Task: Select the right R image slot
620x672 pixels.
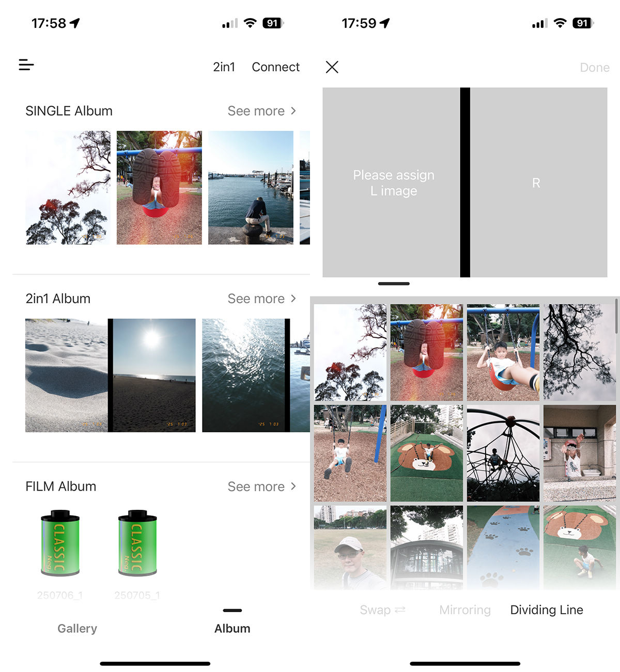Action: coord(539,182)
